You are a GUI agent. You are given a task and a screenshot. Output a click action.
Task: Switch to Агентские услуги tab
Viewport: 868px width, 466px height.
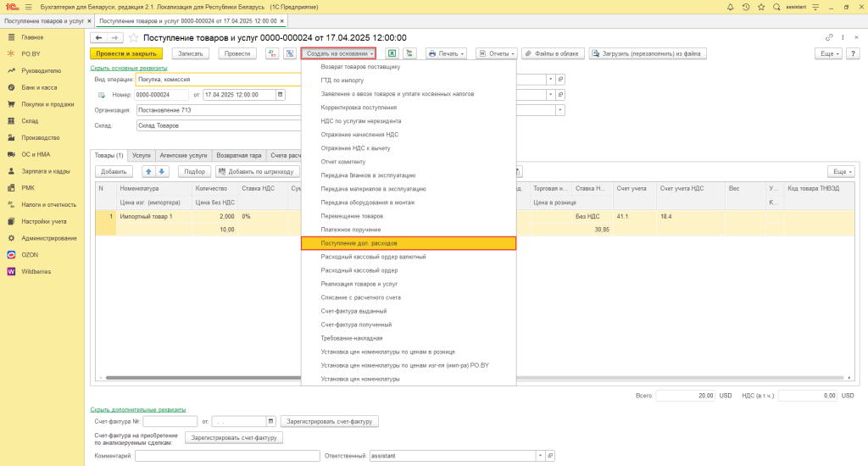(x=183, y=156)
